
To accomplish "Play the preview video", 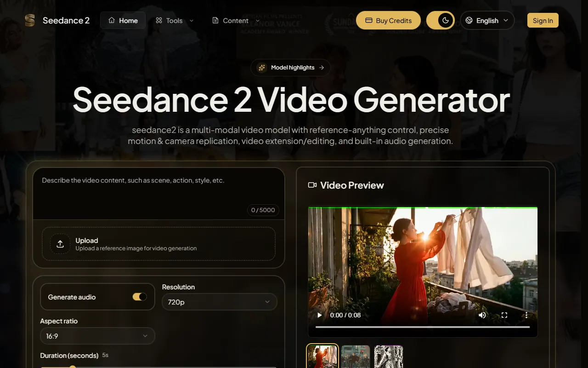I will (x=320, y=315).
